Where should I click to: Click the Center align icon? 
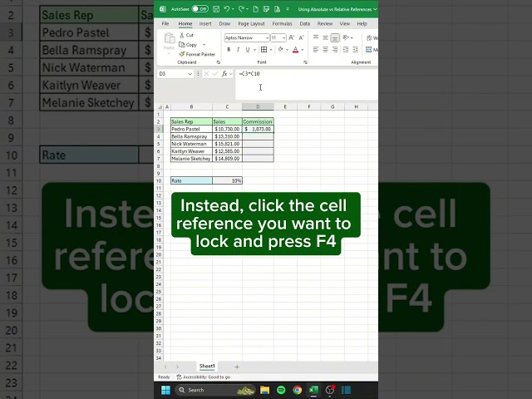coord(325,50)
